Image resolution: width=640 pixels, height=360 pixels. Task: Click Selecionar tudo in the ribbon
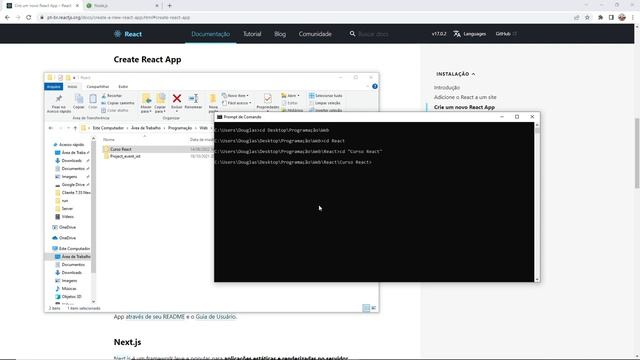[x=326, y=96]
